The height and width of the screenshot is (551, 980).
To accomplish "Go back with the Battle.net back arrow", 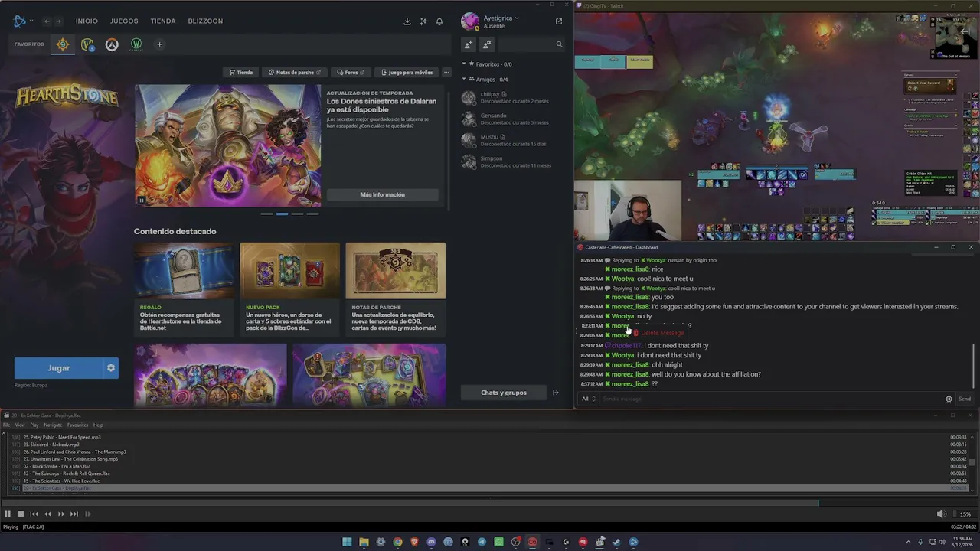I will pyautogui.click(x=47, y=21).
